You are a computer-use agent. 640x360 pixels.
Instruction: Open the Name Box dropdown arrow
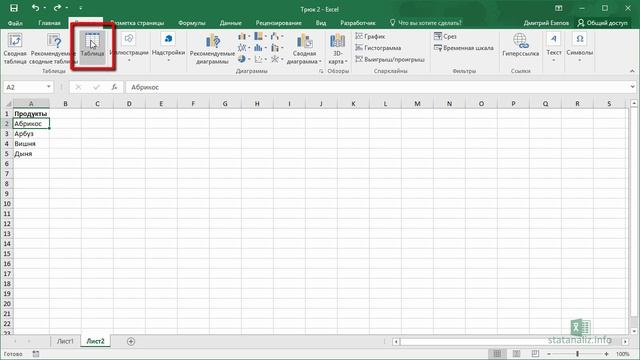point(49,87)
